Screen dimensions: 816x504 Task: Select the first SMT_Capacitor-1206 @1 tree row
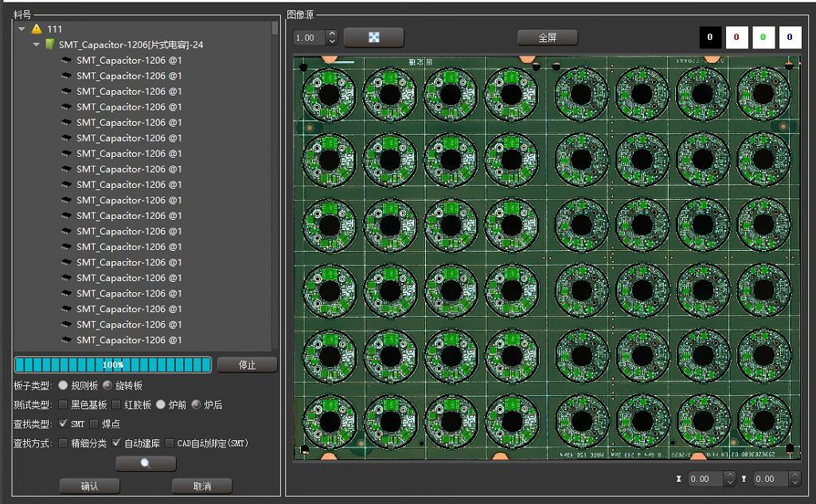129,61
